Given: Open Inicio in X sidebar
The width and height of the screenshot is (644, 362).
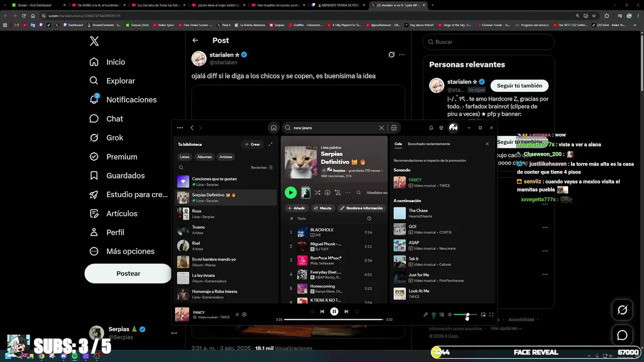Looking at the screenshot, I should (107, 62).
